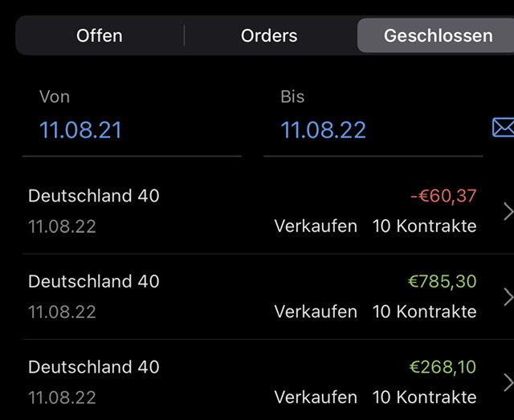Open the Deutschland 40 trade with €785,30
The image size is (514, 420).
pos(94,282)
